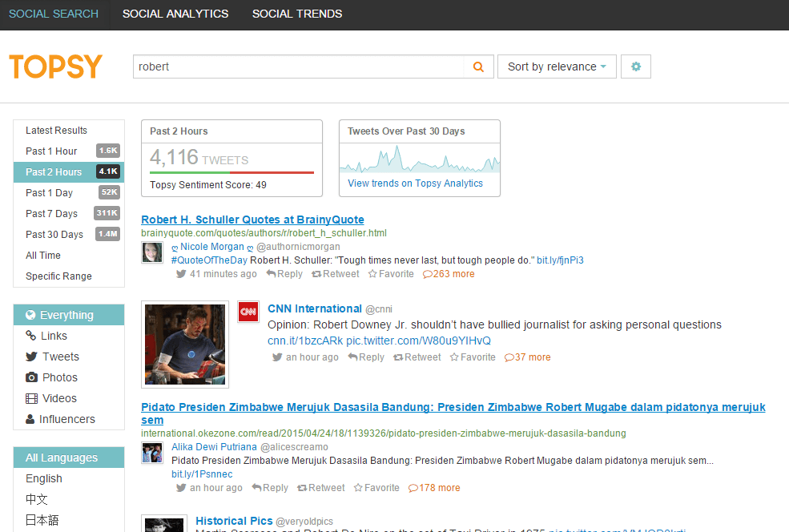Select All Languages filter
The width and height of the screenshot is (789, 532).
tap(69, 457)
